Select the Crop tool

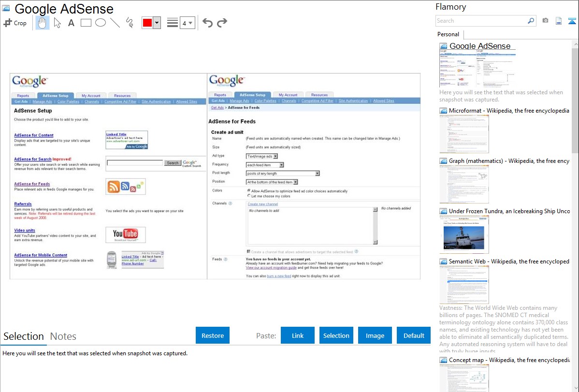point(15,23)
